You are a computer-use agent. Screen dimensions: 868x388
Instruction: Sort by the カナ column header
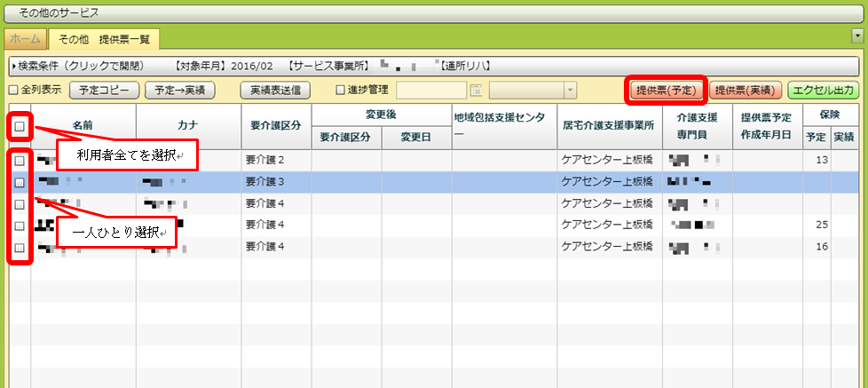(x=186, y=125)
